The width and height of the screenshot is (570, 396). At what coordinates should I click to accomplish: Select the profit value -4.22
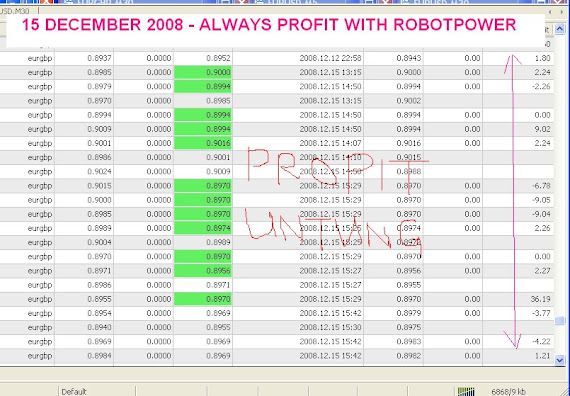pos(541,341)
